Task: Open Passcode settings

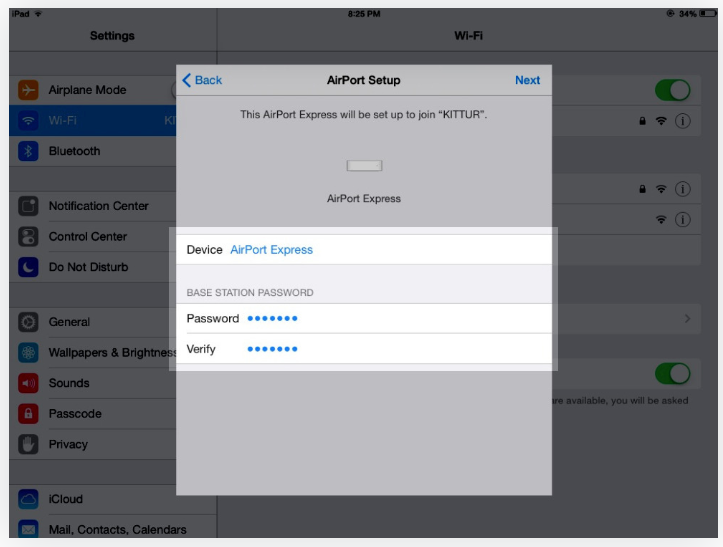Action: point(93,414)
